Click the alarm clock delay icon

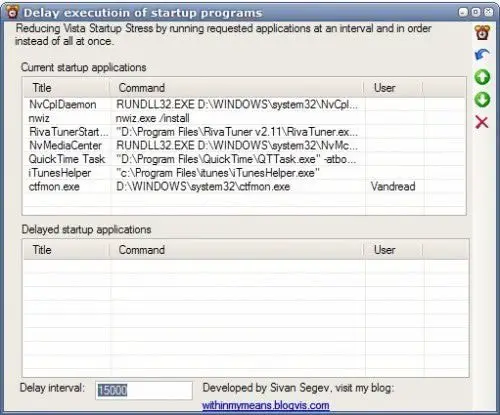(482, 33)
